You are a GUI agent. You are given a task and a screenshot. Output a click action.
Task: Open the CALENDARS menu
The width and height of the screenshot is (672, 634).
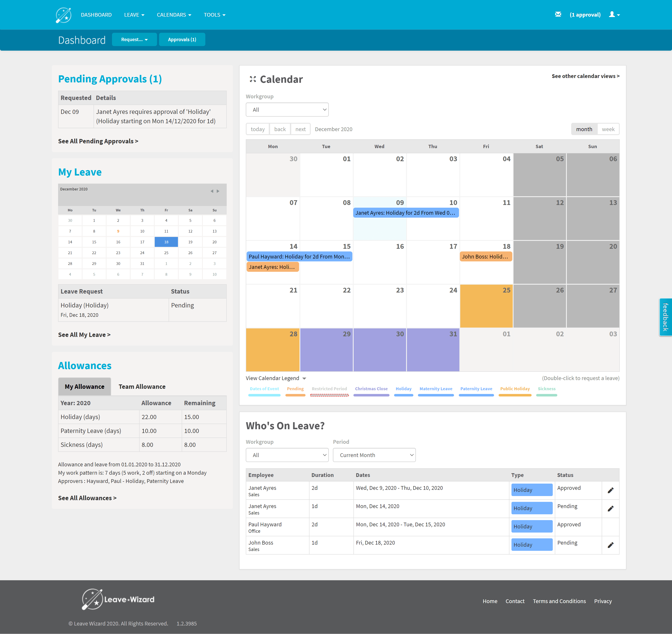click(x=174, y=15)
